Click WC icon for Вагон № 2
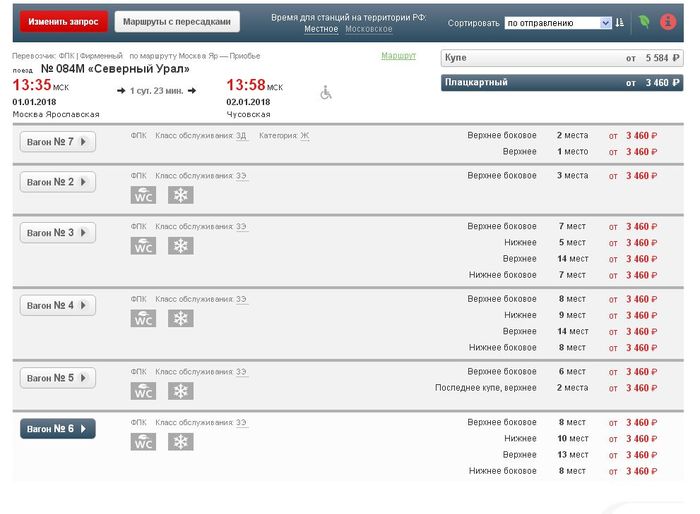This screenshot has width=700, height=514. pyautogui.click(x=144, y=195)
